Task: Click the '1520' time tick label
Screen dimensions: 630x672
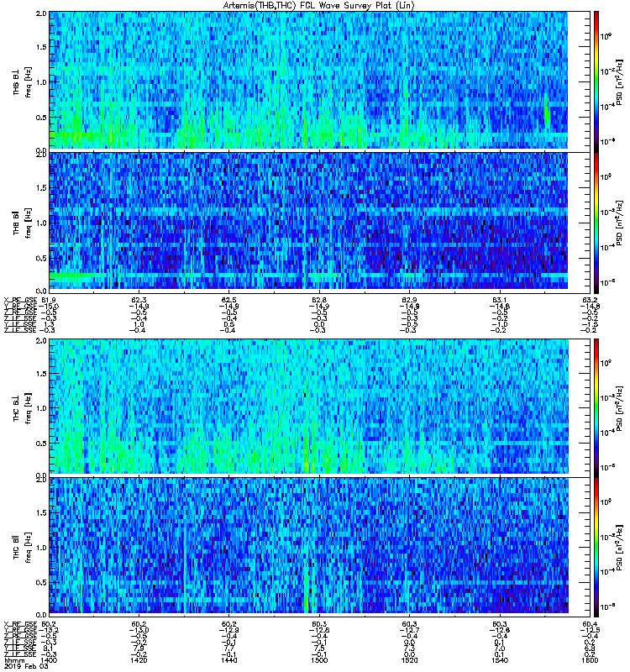Action: click(410, 660)
